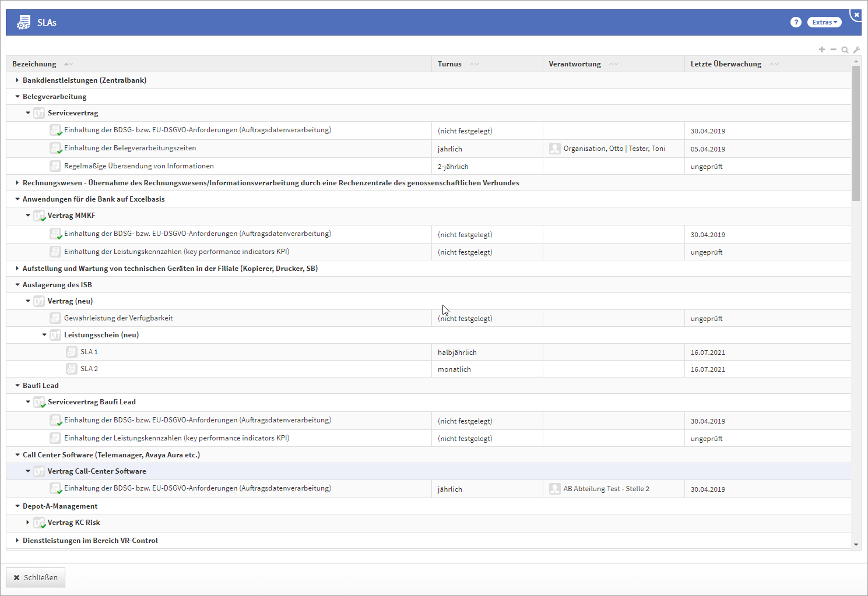Select the Regelmäßige Übersendung von Informationen entry
Screen dimensions: 868x596
pos(139,166)
